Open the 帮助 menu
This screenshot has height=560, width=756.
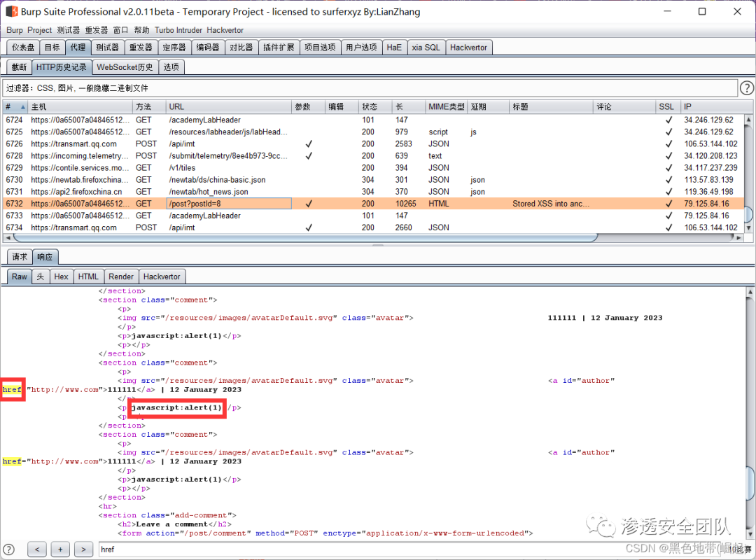tap(141, 30)
